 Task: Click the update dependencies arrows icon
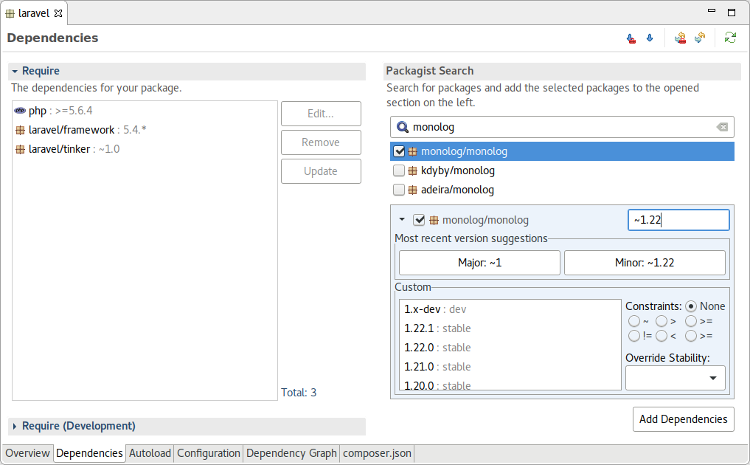(700, 38)
